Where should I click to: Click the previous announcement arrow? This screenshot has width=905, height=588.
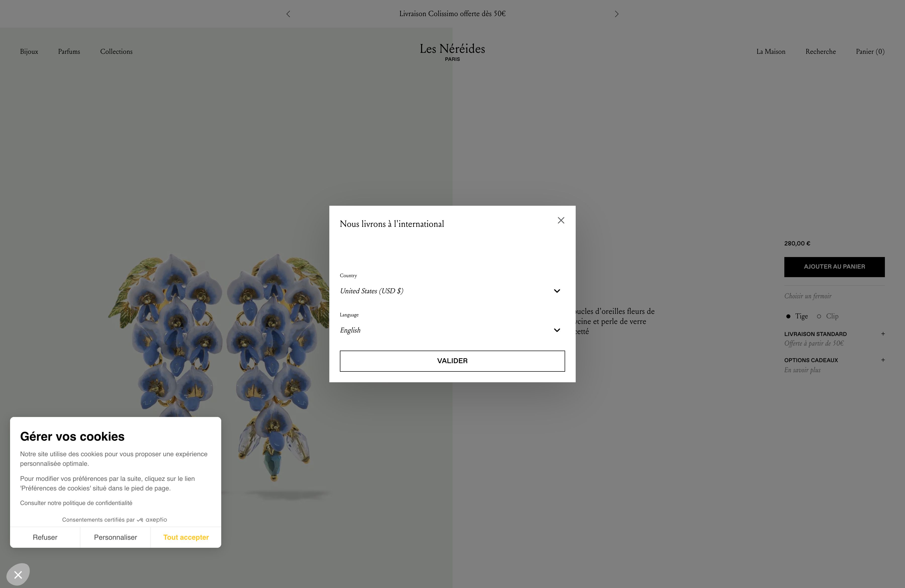pos(288,14)
